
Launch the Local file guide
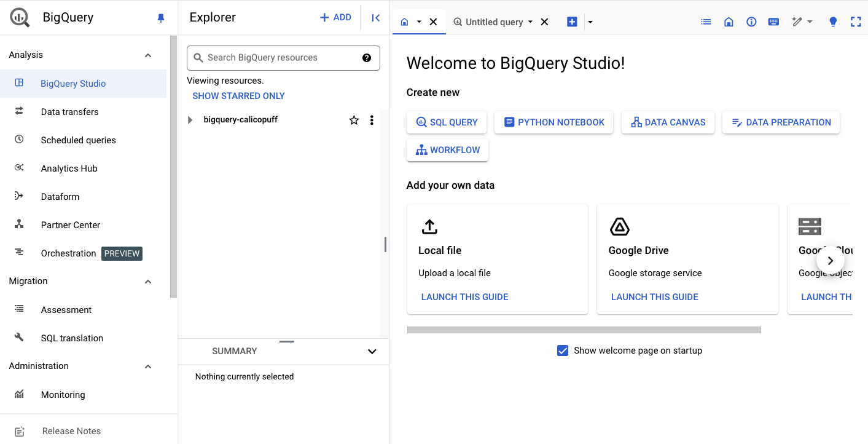pyautogui.click(x=464, y=297)
